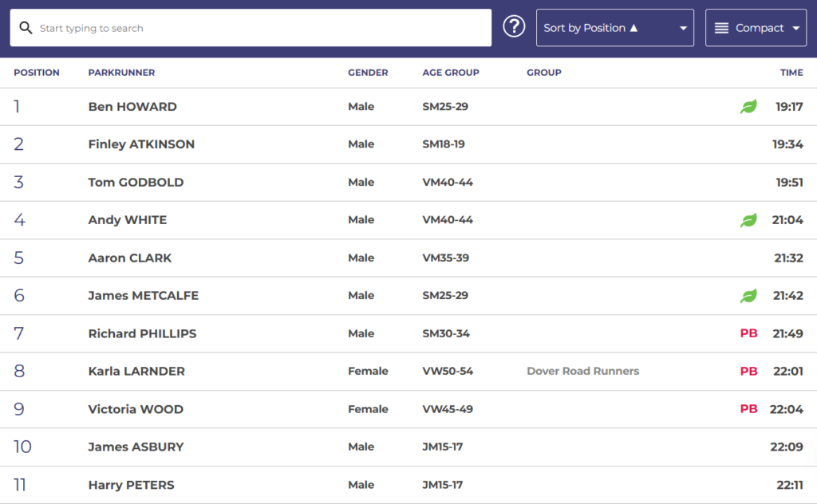Click the GENDER column header

[368, 73]
